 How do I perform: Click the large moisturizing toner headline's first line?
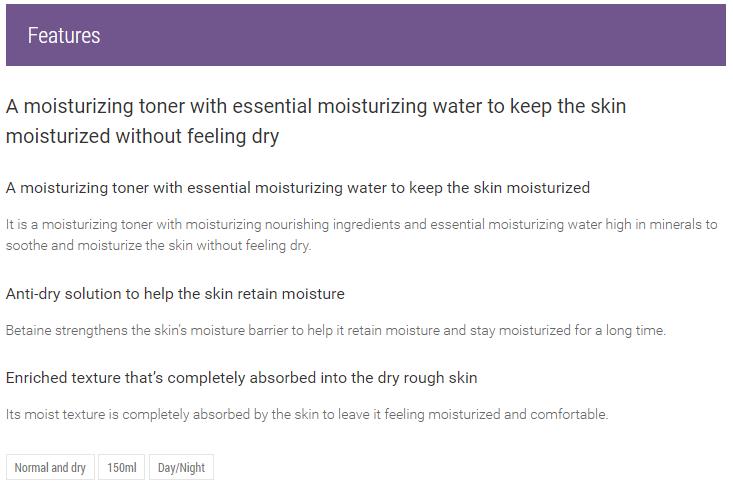click(x=316, y=106)
